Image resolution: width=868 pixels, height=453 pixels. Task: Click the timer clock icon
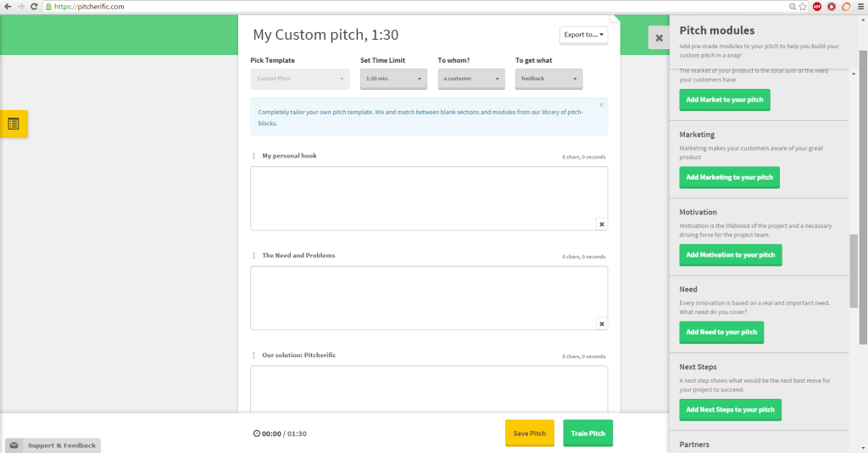pos(256,434)
